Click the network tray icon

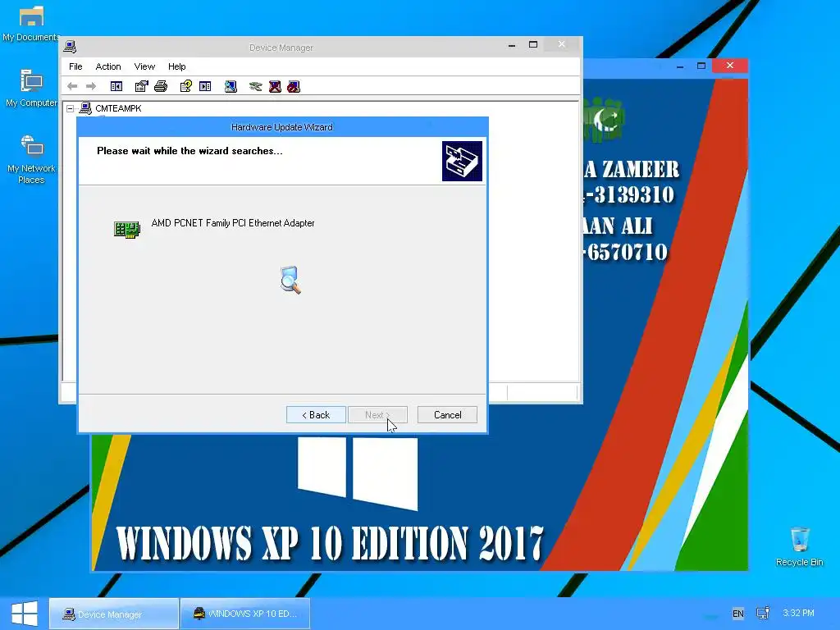pos(763,613)
